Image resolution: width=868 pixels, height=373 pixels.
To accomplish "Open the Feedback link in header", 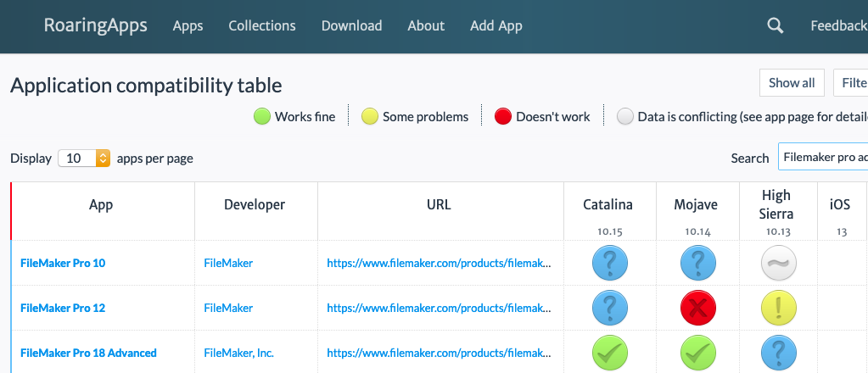I will [839, 26].
